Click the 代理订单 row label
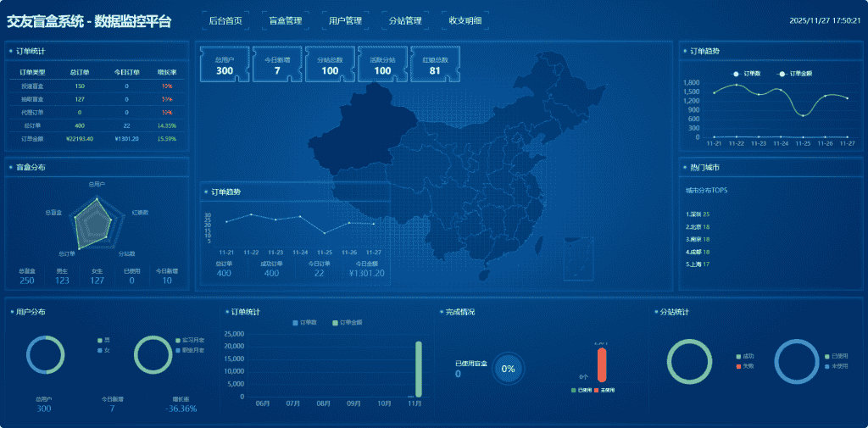Viewport: 868px width, 428px height. [x=31, y=113]
